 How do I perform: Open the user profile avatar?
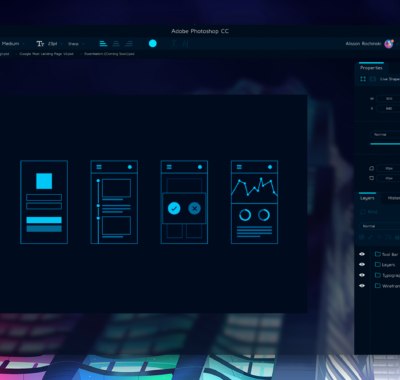389,43
